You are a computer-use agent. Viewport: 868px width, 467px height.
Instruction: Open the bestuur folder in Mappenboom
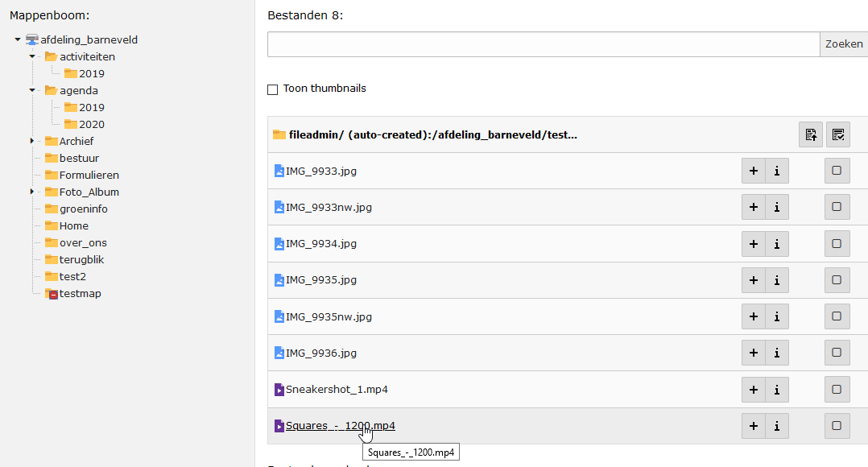[78, 158]
